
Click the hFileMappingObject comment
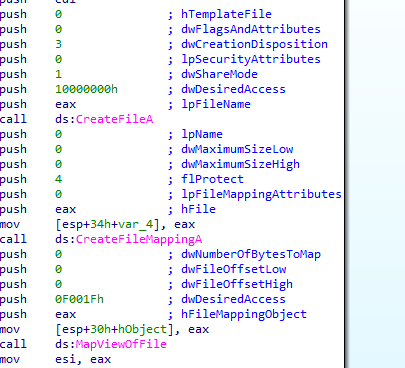click(244, 314)
